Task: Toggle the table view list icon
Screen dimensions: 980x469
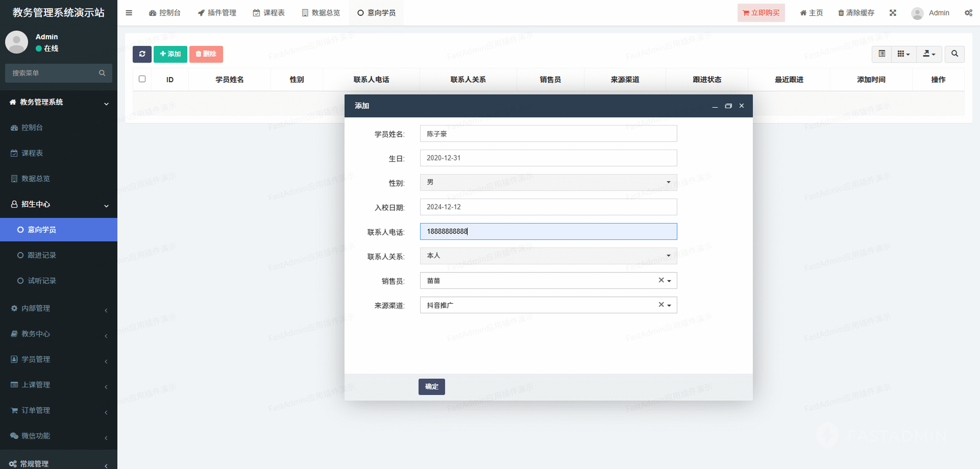Action: (881, 54)
